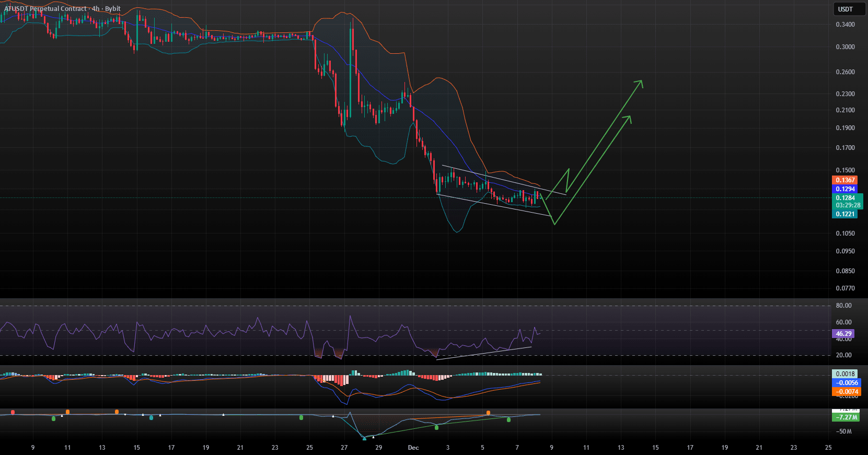This screenshot has width=868, height=455.
Task: Click the green marker near date 24 in bottom indicator
Action: [301, 417]
